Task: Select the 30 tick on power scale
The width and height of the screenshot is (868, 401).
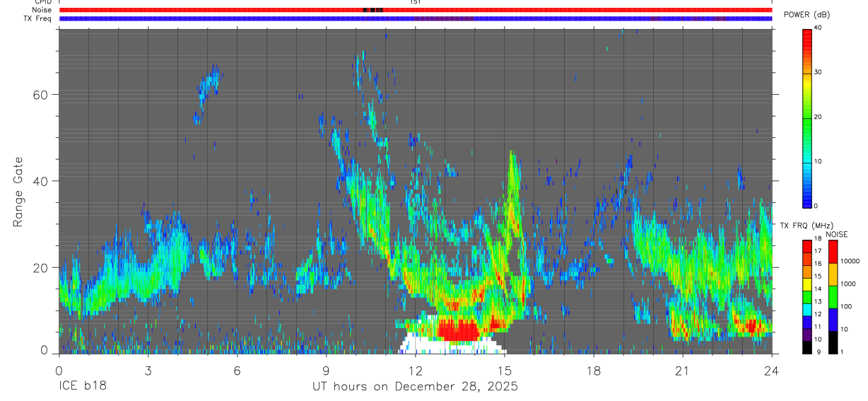Action: pos(819,72)
